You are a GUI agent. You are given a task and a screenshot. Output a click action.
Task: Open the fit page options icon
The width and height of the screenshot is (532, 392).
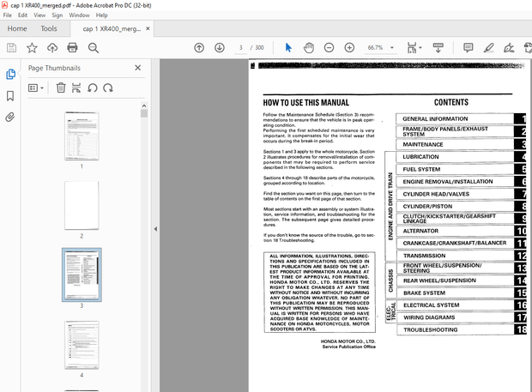click(414, 48)
